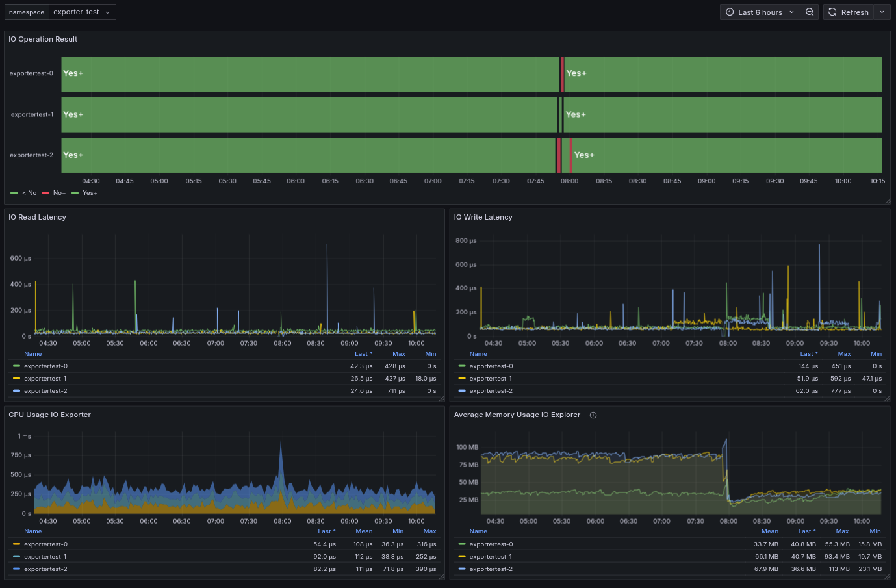This screenshot has height=588, width=896.
Task: Click exportertest-2 blue series icon in CPU legend
Action: (16, 569)
